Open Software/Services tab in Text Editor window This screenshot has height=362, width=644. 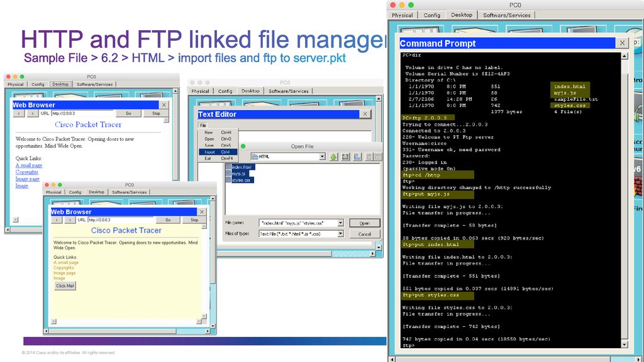[288, 91]
